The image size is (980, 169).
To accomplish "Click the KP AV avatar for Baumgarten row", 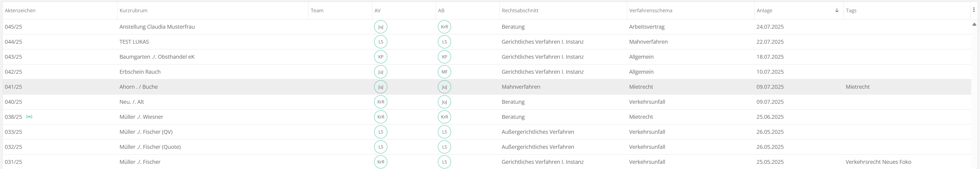I will (x=380, y=57).
